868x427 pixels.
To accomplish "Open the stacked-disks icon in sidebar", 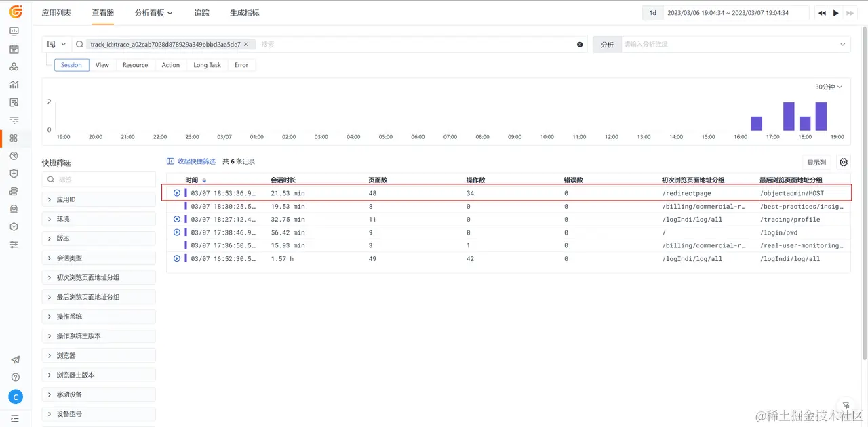I will [14, 191].
